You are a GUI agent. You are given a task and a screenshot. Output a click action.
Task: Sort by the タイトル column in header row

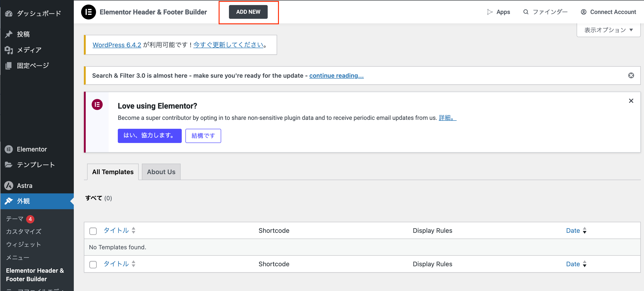[116, 230]
